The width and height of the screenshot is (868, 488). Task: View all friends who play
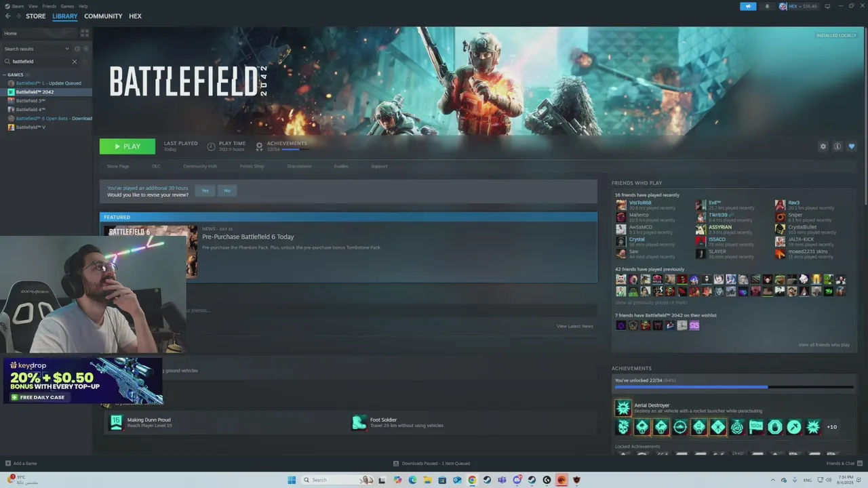coord(824,345)
